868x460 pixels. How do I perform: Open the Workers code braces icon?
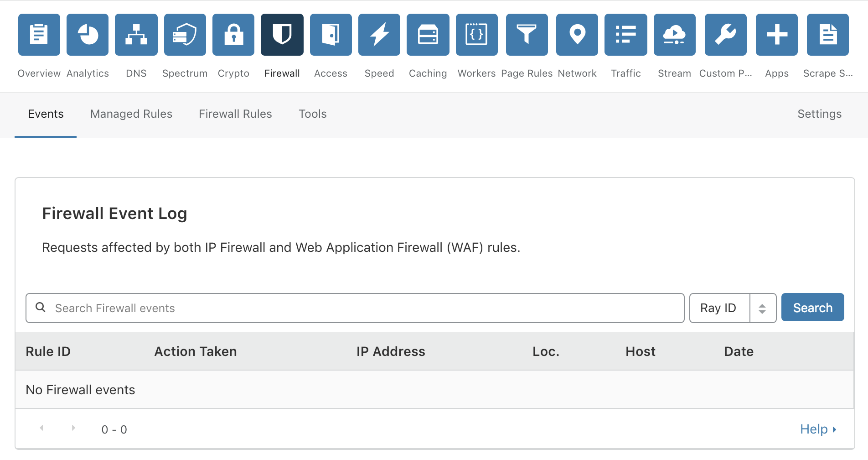pyautogui.click(x=477, y=35)
